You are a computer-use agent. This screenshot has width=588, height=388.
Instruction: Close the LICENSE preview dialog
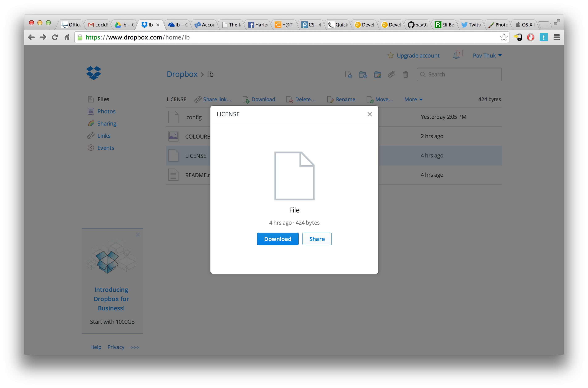[369, 114]
